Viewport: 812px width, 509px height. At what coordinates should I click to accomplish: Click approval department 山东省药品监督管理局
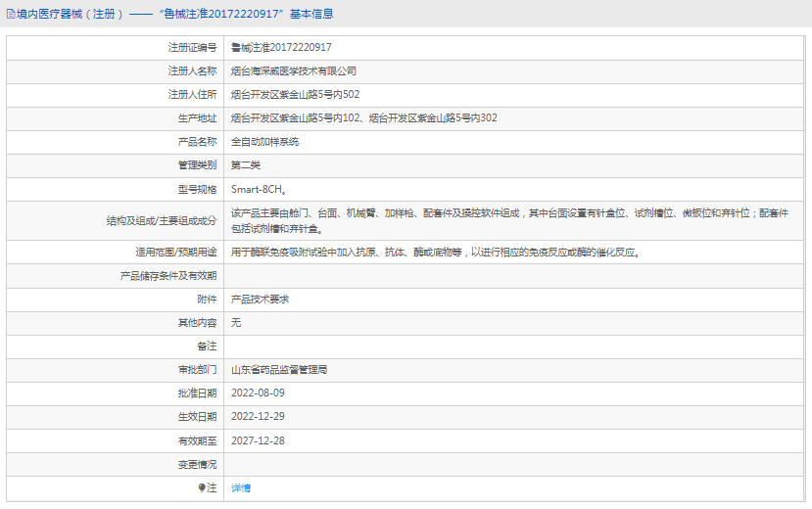[279, 370]
